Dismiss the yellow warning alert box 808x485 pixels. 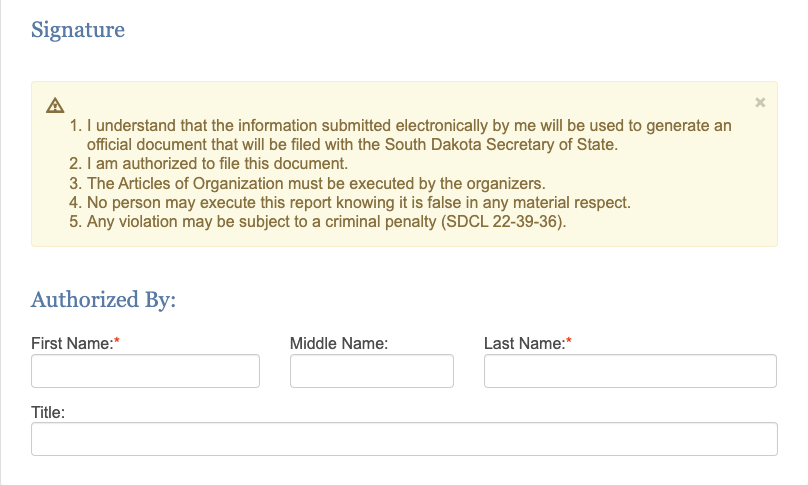pyautogui.click(x=760, y=103)
